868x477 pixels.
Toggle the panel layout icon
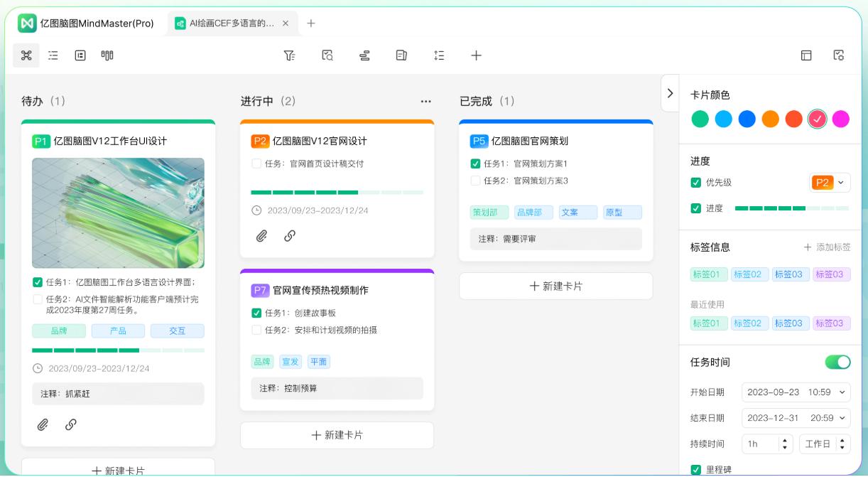[x=806, y=55]
